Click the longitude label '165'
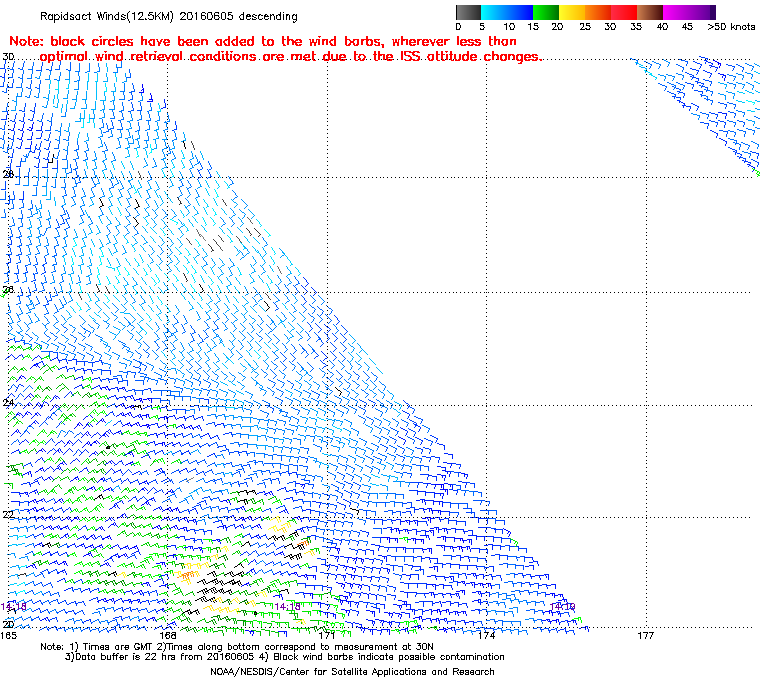The width and height of the screenshot is (760, 688). tap(9, 635)
